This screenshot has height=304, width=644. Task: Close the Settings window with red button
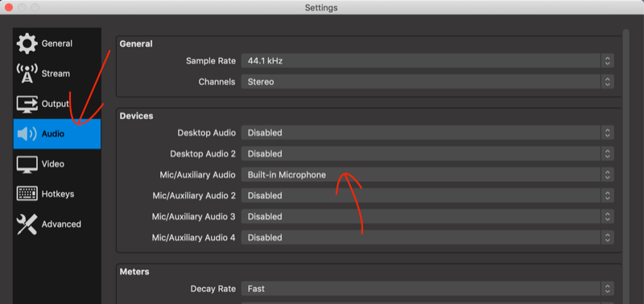(9, 7)
